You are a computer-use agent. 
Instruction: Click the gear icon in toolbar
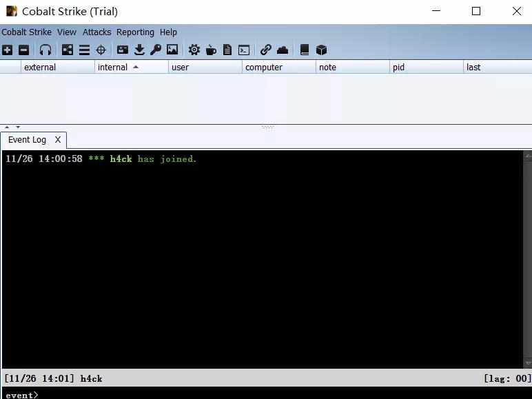[x=194, y=50]
